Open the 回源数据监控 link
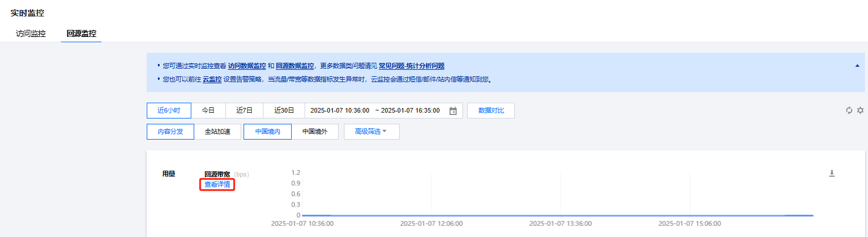 click(295, 66)
